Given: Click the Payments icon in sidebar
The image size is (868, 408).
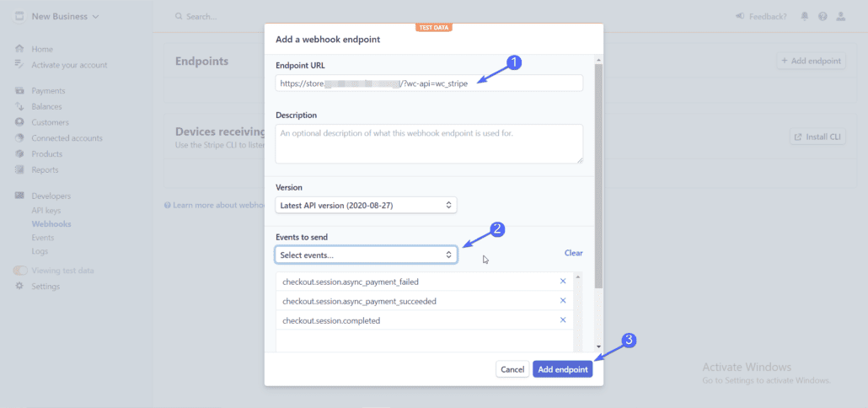Looking at the screenshot, I should point(20,91).
